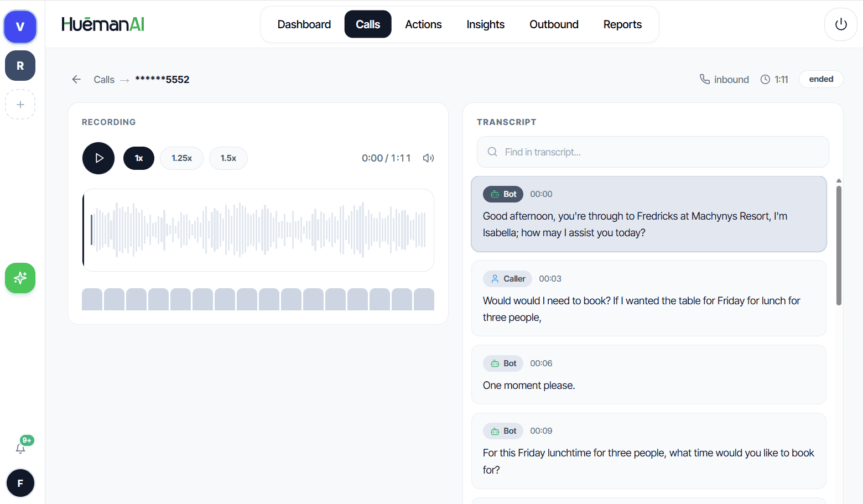Open the Outbound tab
The height and width of the screenshot is (504, 863).
click(x=554, y=24)
